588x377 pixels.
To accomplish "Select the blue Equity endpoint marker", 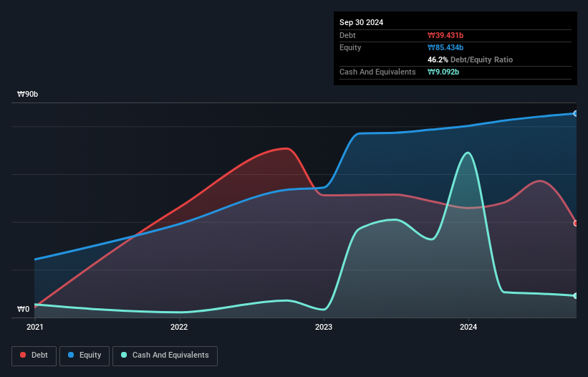I will (x=576, y=113).
